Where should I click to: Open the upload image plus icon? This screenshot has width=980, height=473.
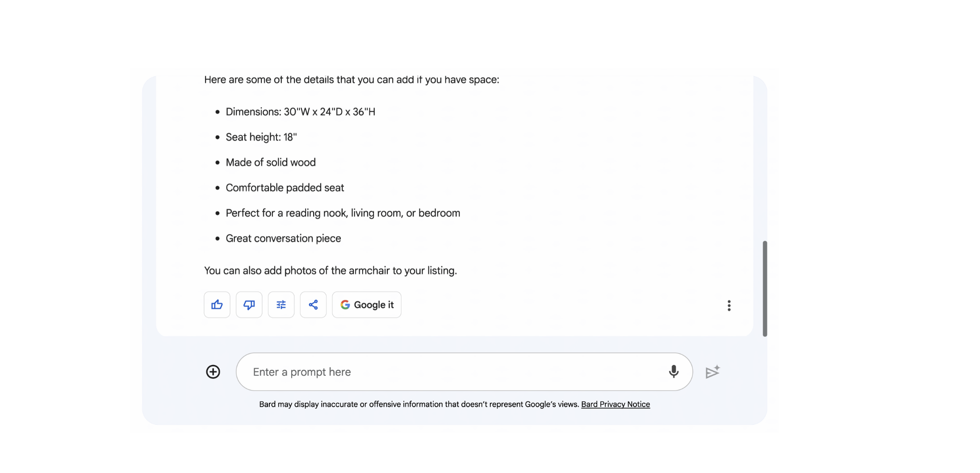(x=213, y=371)
